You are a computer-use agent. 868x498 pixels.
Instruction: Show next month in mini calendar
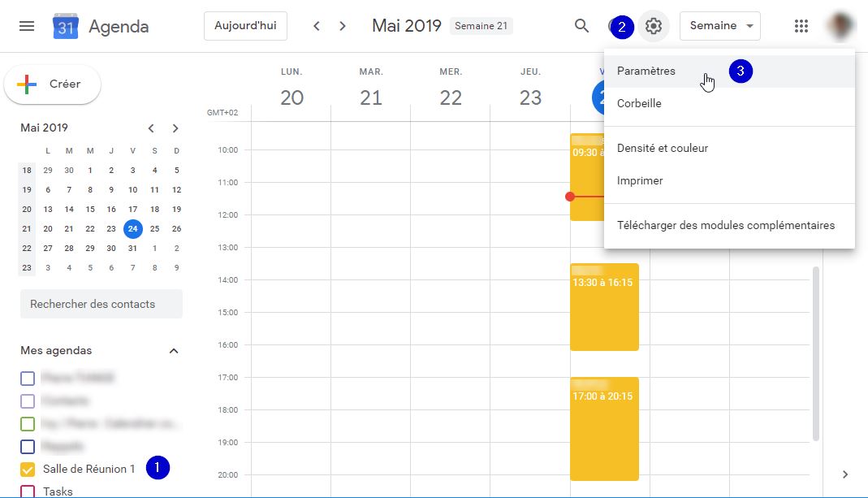point(175,128)
